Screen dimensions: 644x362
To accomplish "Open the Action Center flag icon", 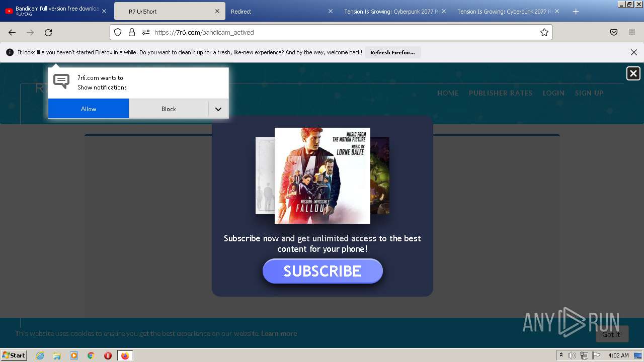I will click(x=596, y=355).
